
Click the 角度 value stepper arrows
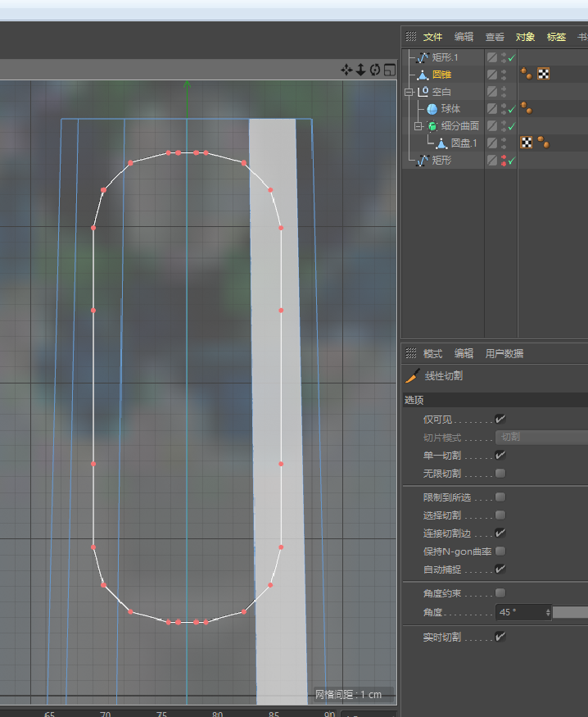point(548,612)
